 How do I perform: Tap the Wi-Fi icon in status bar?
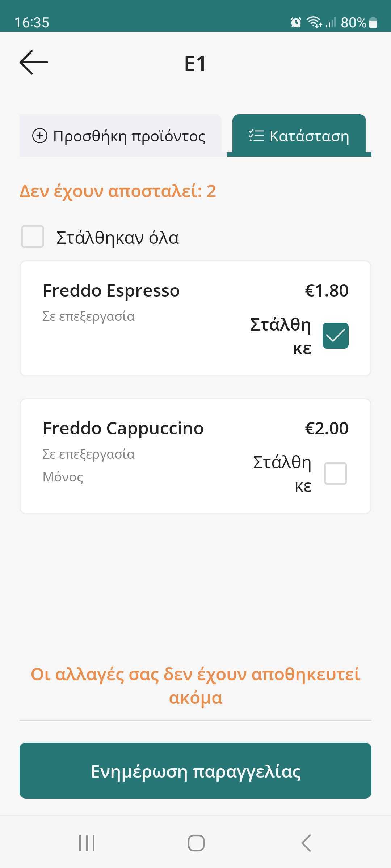coord(314,22)
